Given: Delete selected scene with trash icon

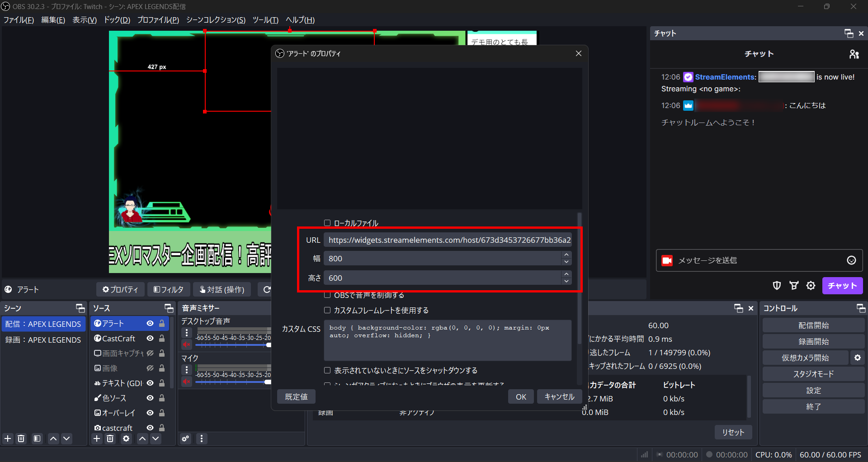Looking at the screenshot, I should tap(21, 438).
